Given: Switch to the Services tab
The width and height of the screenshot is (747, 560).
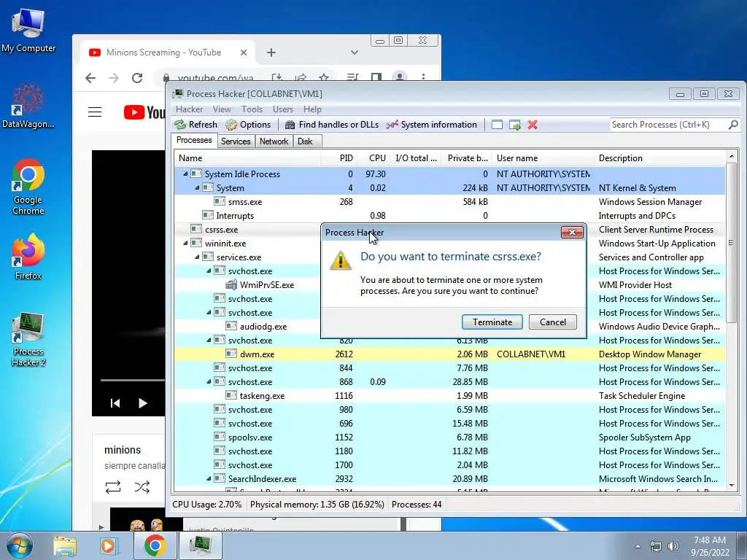Looking at the screenshot, I should click(236, 141).
